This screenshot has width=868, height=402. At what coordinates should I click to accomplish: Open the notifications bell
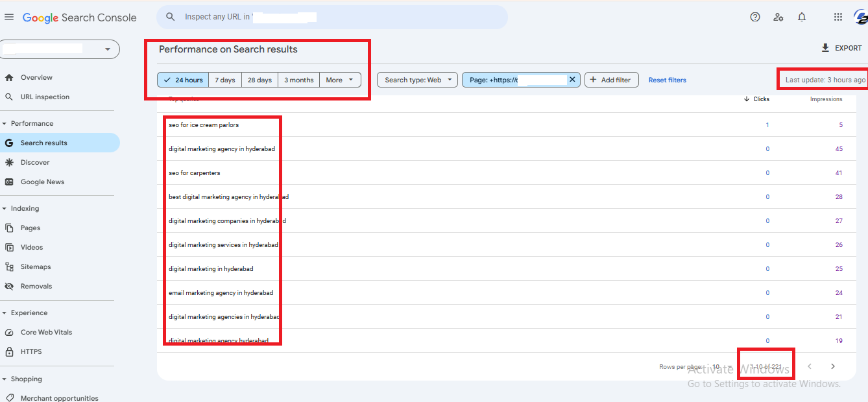[x=802, y=18]
